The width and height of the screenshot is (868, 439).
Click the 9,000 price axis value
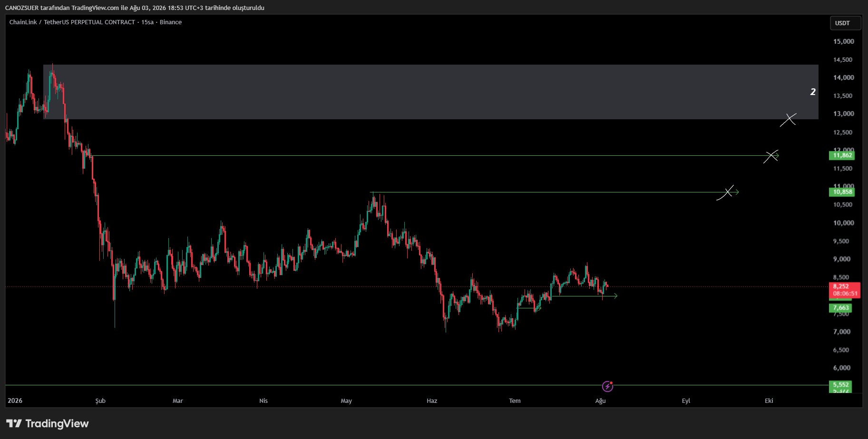841,259
